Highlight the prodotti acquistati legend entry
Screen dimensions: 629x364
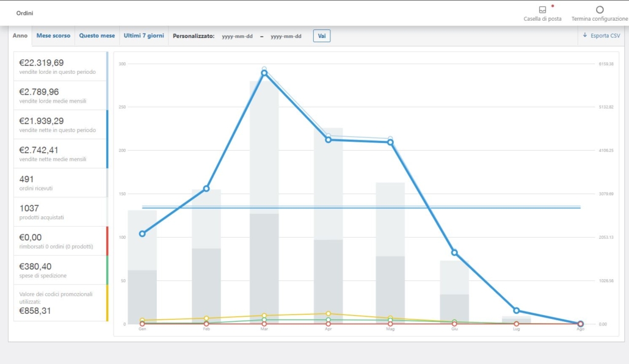60,212
